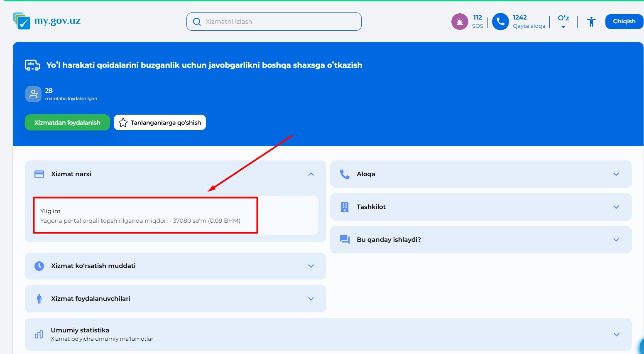Expand Bu qanday ishlaydi? section

(616, 240)
